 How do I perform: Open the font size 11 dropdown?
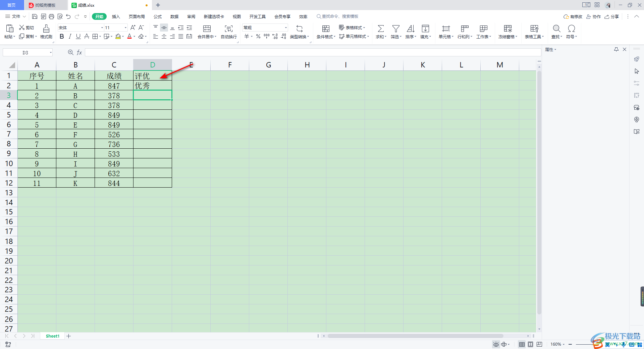pyautogui.click(x=126, y=28)
